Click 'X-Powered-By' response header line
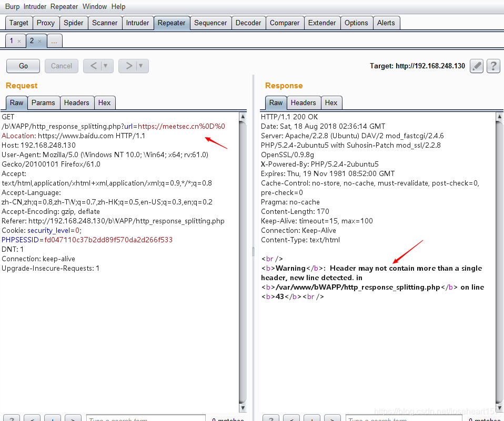The image size is (504, 421). [320, 164]
